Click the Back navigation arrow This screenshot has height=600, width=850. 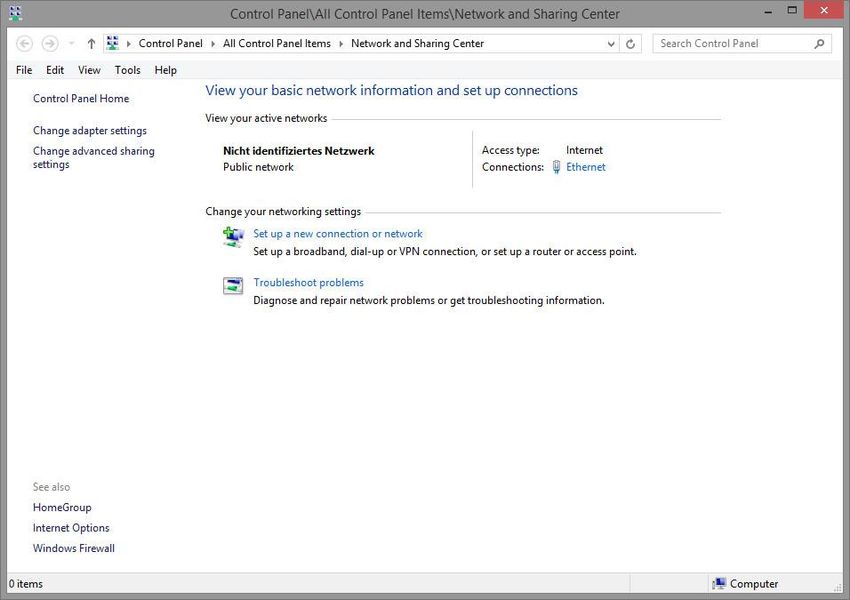click(24, 43)
